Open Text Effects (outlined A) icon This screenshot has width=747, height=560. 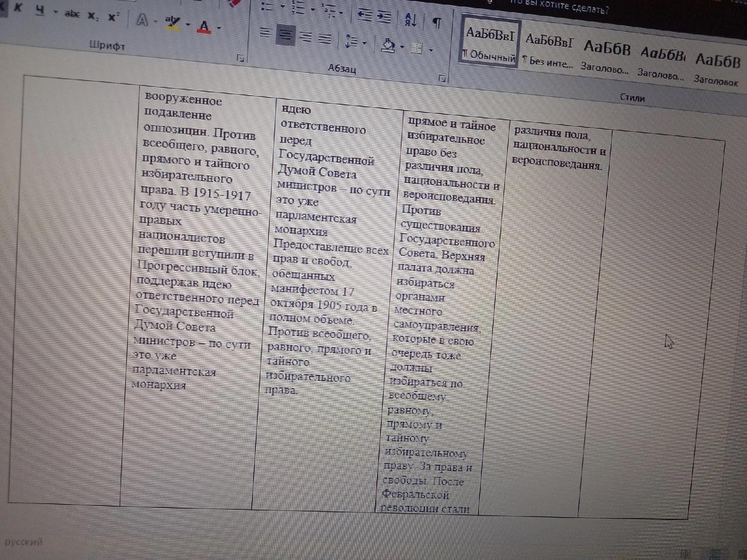(x=142, y=20)
